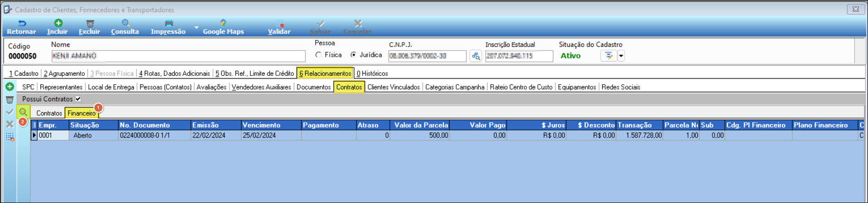Click trash delete icon in left sidebar
868x203 pixels.
pos(10,99)
